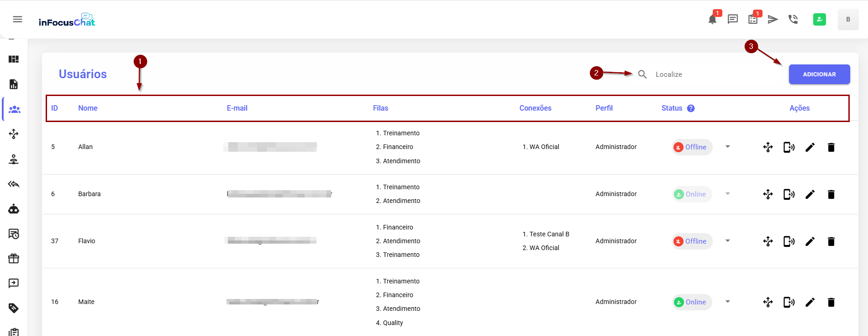
Task: Toggle Maite's Online status chip
Action: (x=692, y=302)
